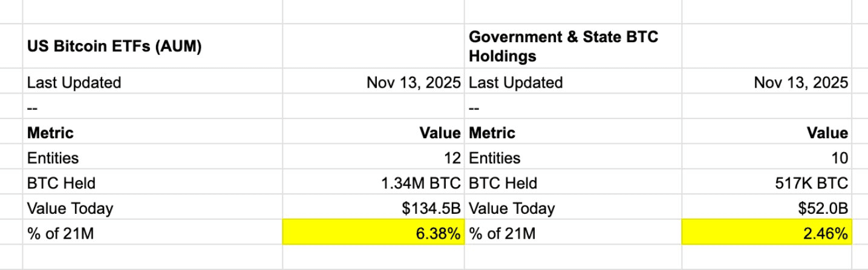Viewport: 868px width, 270px height.
Task: Select the "US Bitcoin ETFs (AUM)" header cell
Action: (x=114, y=47)
